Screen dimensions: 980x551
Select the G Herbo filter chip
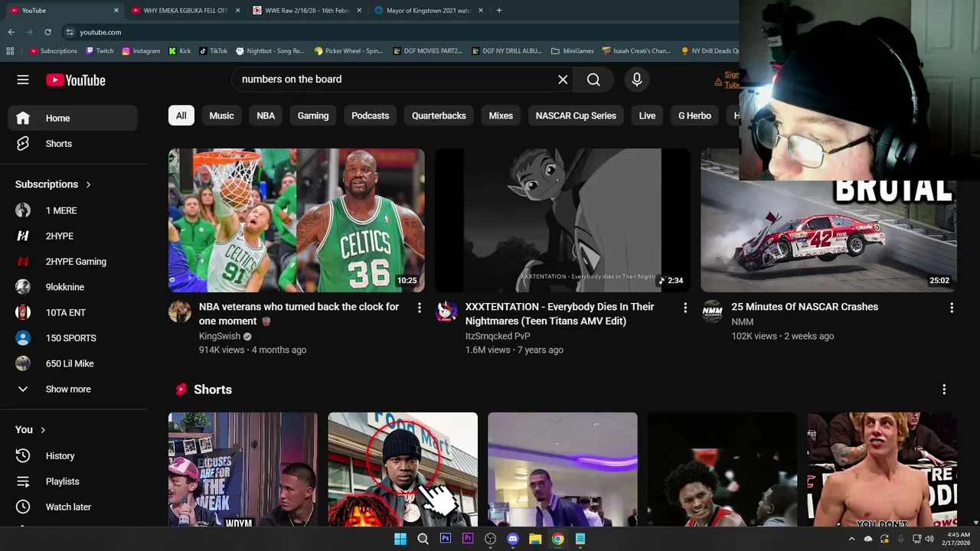point(694,116)
